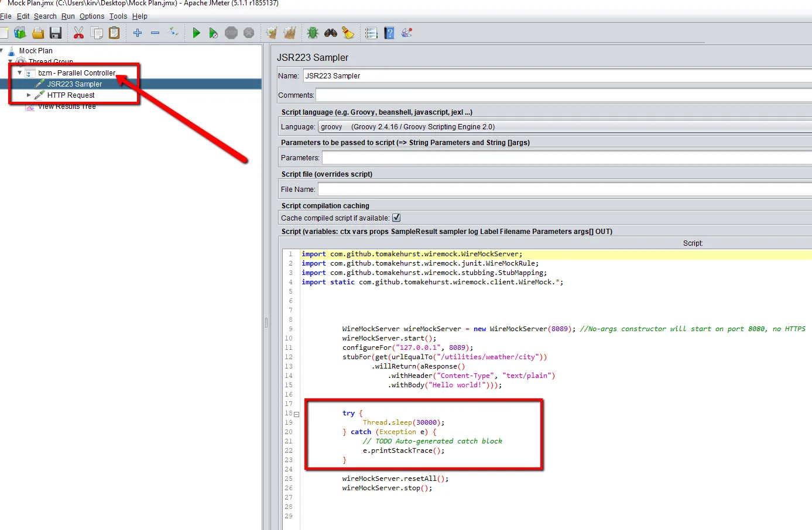Click the wireMockServer.start() script line
812x530 pixels.
(x=389, y=338)
